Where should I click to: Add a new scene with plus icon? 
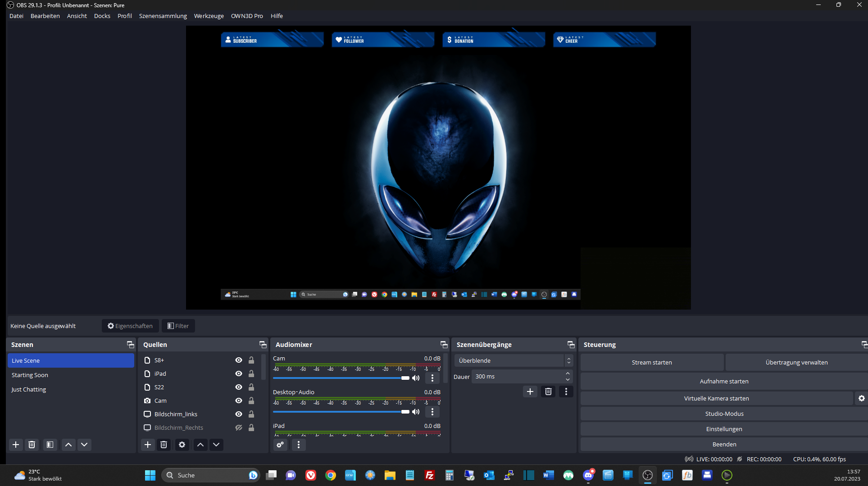coord(16,445)
